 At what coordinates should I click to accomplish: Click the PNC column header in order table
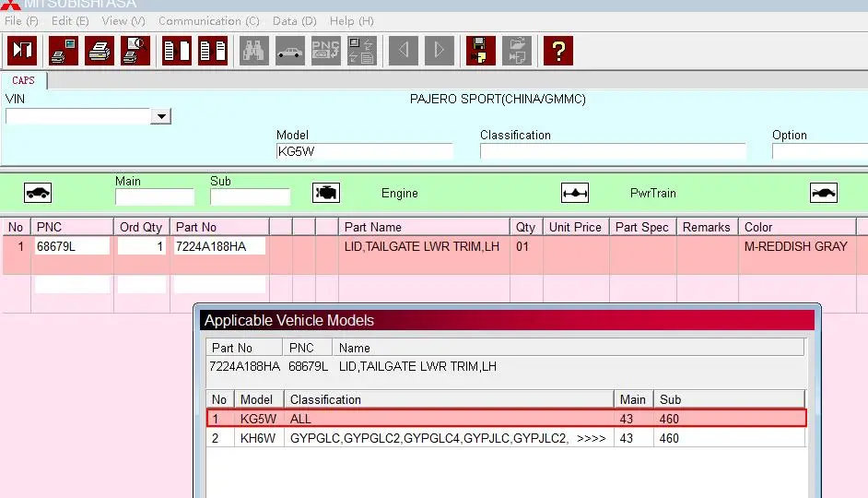coord(72,227)
